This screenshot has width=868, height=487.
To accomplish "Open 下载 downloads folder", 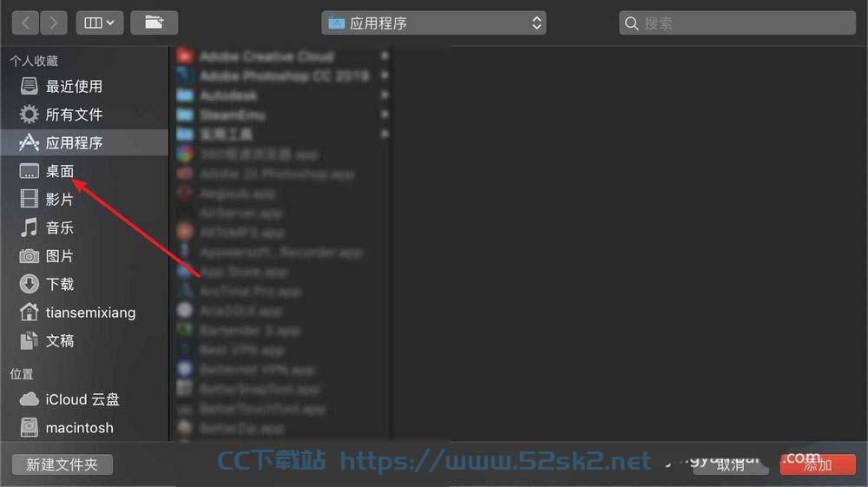I will 84,284.
